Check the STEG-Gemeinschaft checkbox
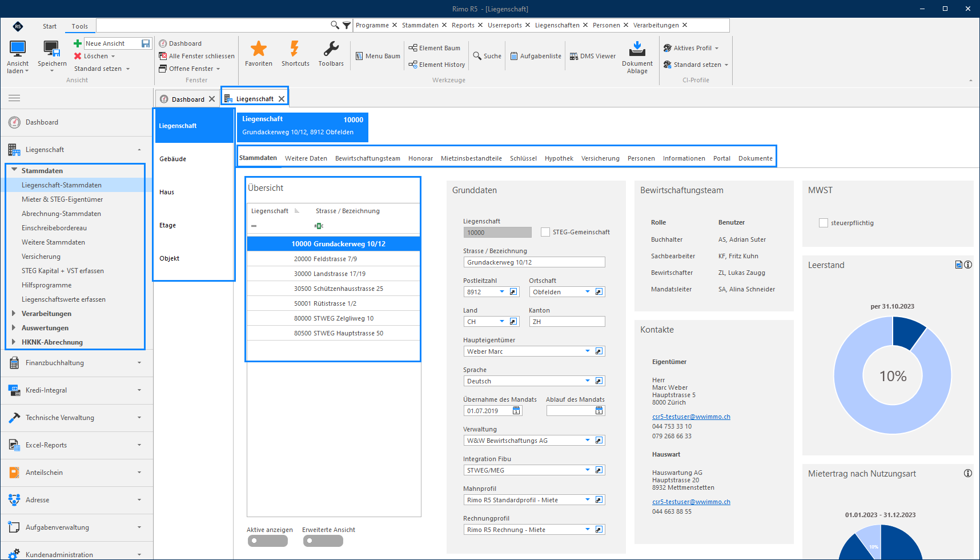This screenshot has width=980, height=560. [545, 232]
